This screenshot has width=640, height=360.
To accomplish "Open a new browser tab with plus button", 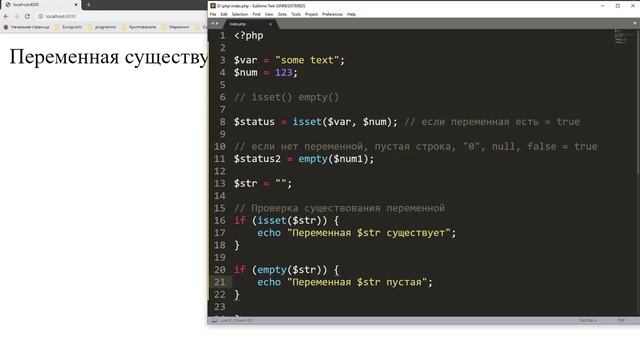I will [x=89, y=4].
